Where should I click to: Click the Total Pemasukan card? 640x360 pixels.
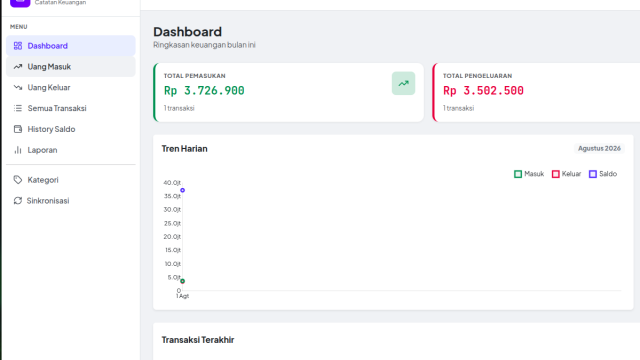[289, 92]
